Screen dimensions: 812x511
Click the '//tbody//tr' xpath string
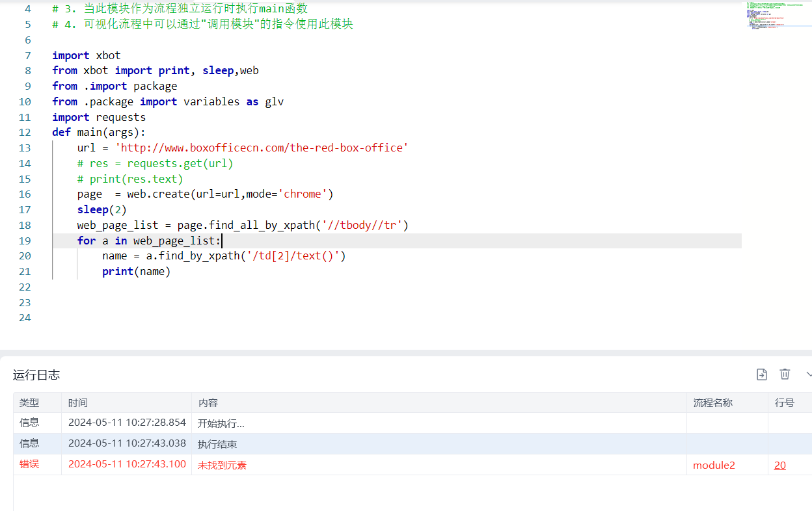coord(361,225)
